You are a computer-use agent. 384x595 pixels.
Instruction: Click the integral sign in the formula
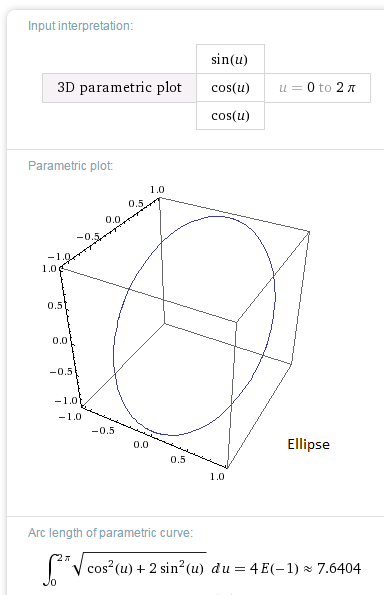[x=49, y=570]
